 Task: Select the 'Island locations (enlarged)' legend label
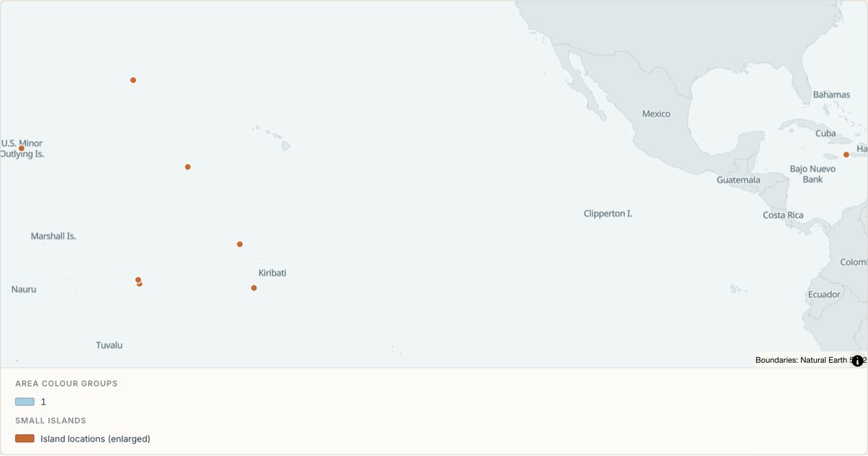pyautogui.click(x=95, y=439)
